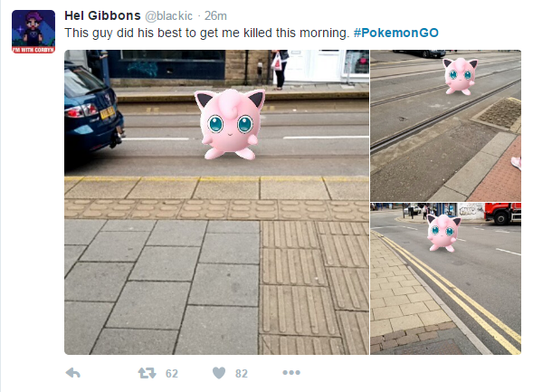The width and height of the screenshot is (533, 392).
Task: Click the Hel Gibbons display name
Action: [x=102, y=15]
